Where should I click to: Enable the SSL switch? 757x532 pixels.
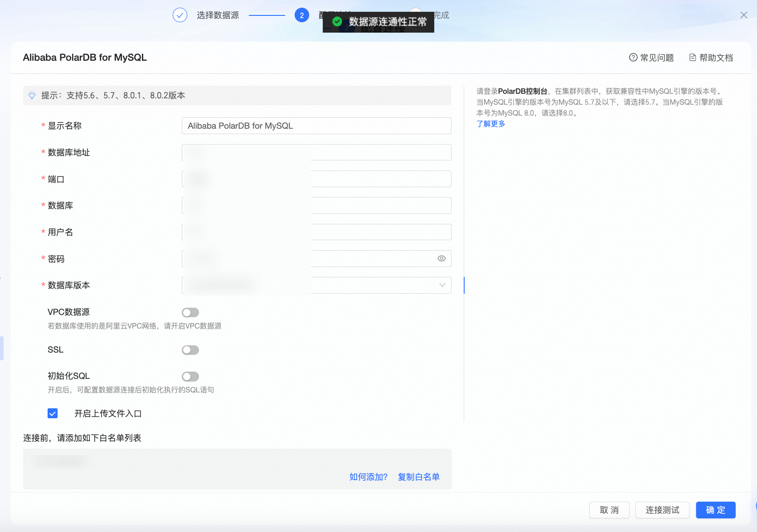pyautogui.click(x=190, y=350)
